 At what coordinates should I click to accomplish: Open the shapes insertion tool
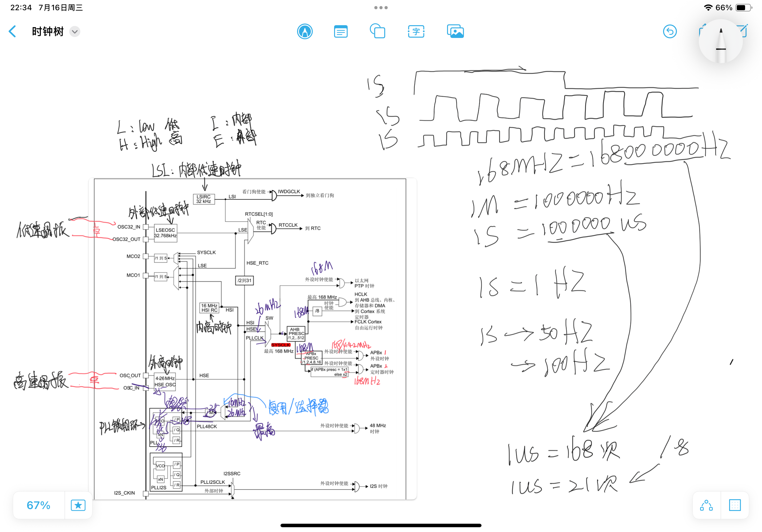(x=377, y=32)
